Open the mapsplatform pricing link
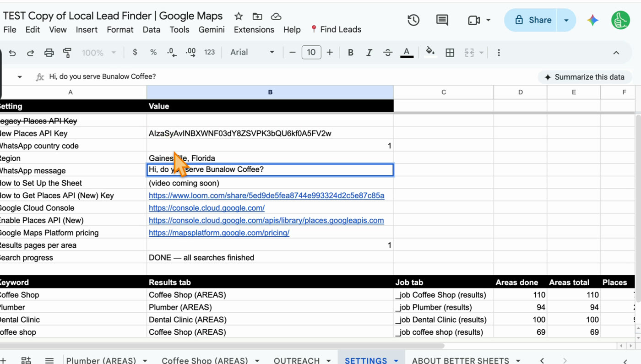 (x=219, y=233)
